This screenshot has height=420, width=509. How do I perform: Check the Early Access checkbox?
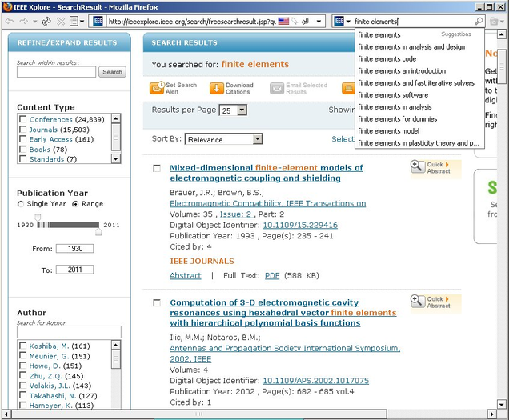click(x=22, y=139)
